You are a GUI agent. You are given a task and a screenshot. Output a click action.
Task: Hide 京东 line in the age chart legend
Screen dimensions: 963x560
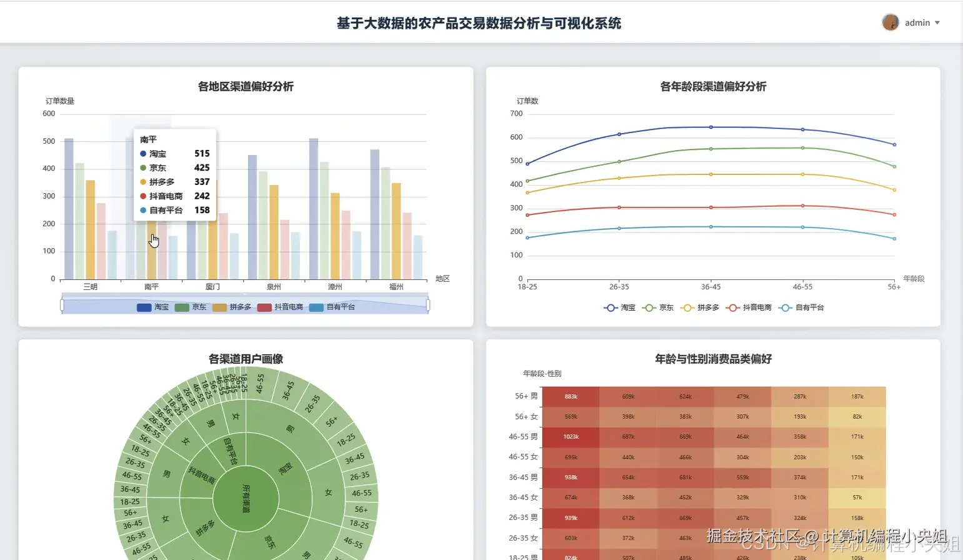coord(658,307)
